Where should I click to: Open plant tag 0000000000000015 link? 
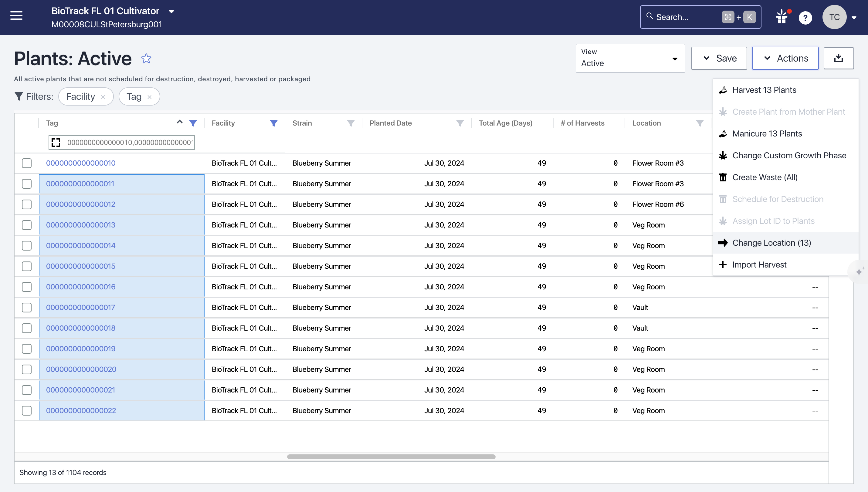(81, 266)
